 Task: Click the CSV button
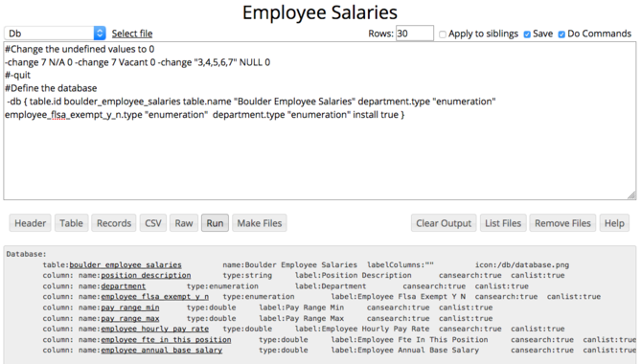pos(153,223)
